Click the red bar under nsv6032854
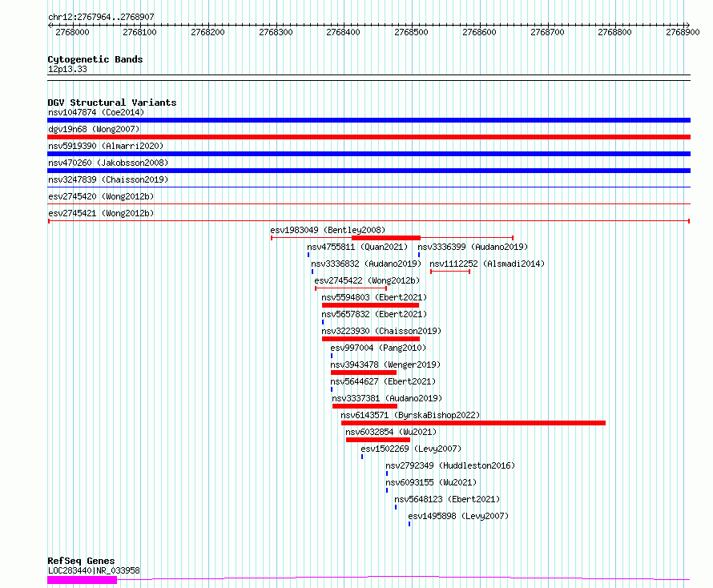This screenshot has height=588, width=713. 378,440
